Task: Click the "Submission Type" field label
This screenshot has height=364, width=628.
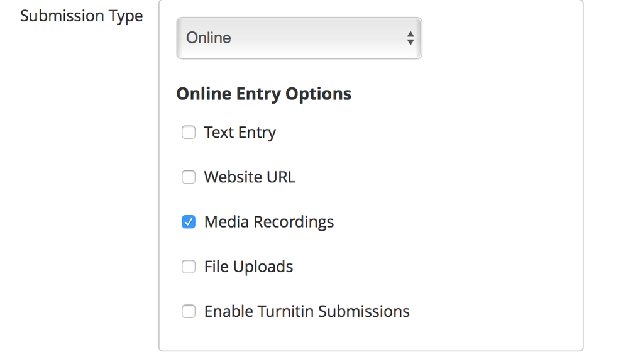Action: coord(82,16)
